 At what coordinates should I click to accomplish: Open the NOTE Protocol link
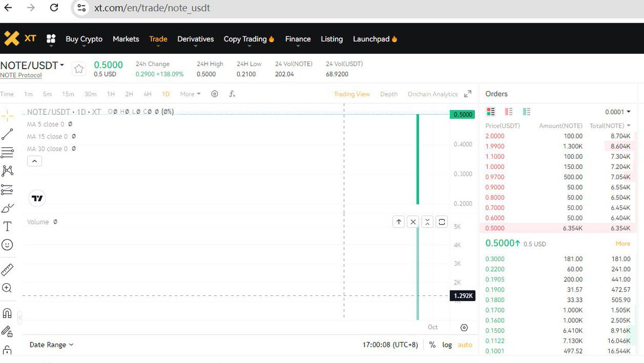21,75
